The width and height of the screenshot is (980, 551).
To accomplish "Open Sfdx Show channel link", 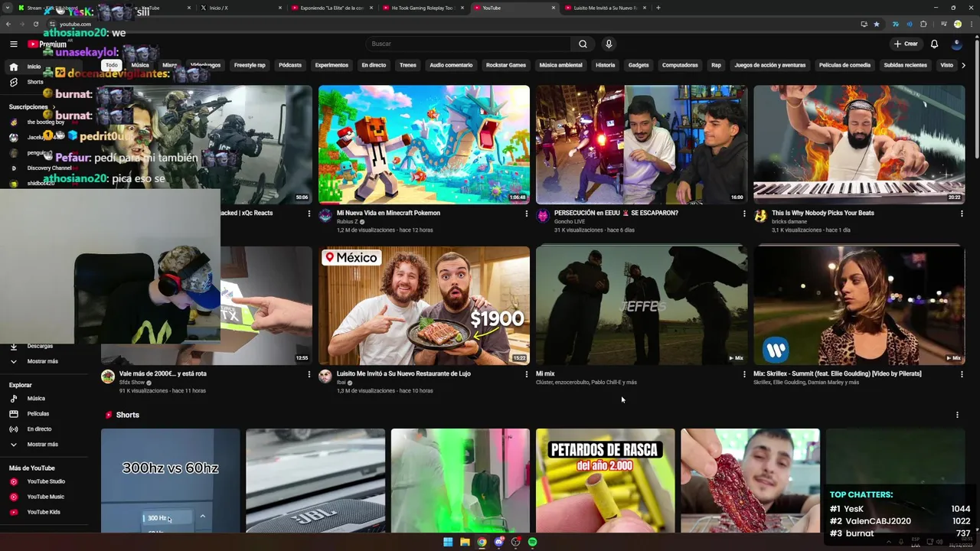I will (132, 383).
